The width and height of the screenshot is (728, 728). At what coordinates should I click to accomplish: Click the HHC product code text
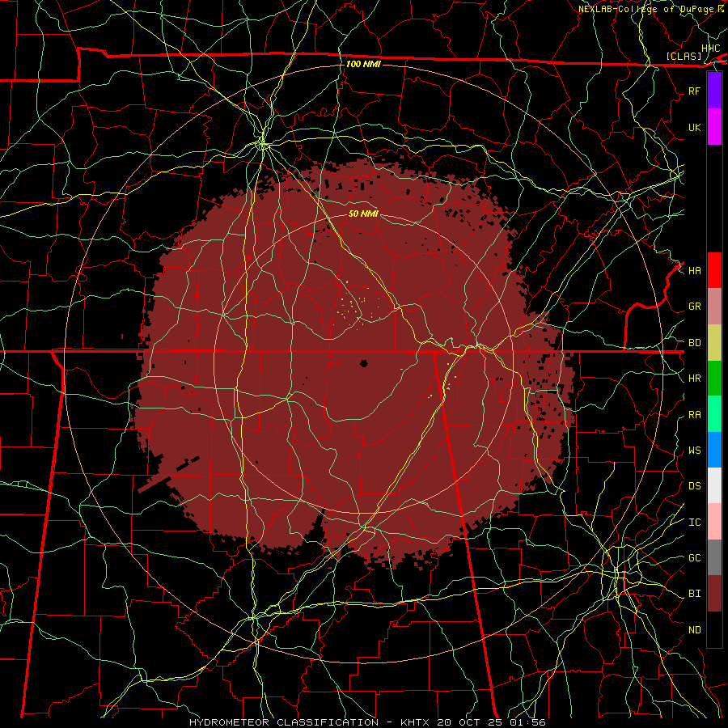pos(711,49)
